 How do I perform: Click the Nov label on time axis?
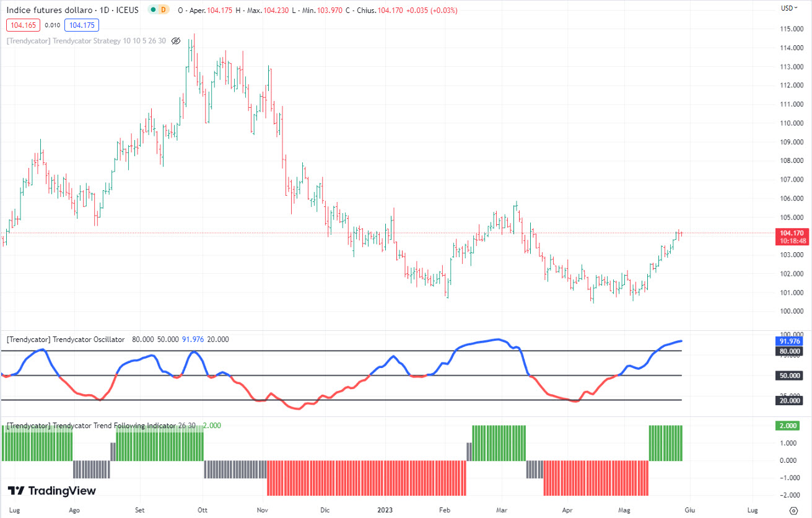click(263, 510)
